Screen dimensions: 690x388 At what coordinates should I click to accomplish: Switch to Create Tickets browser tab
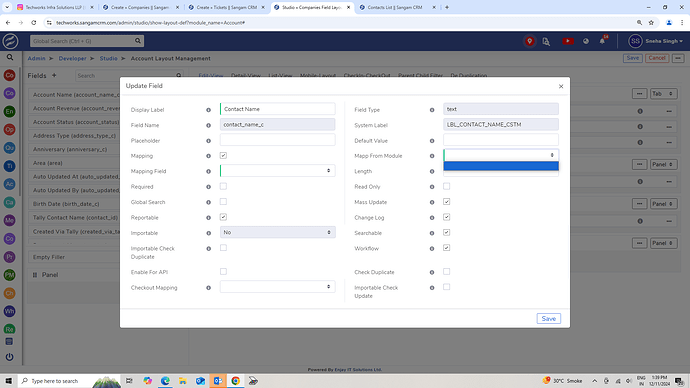[x=226, y=7]
